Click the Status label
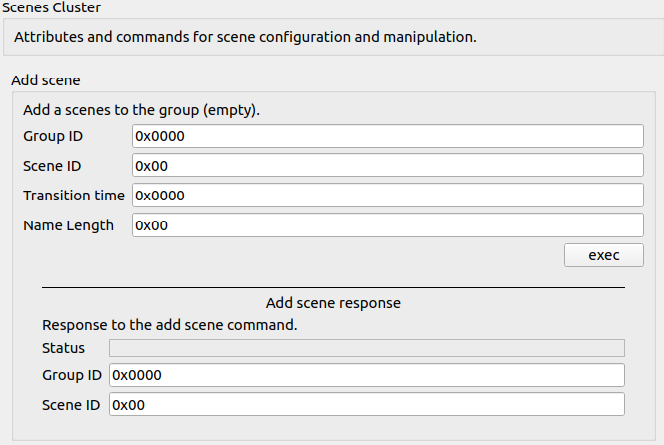664x445 pixels. [63, 348]
